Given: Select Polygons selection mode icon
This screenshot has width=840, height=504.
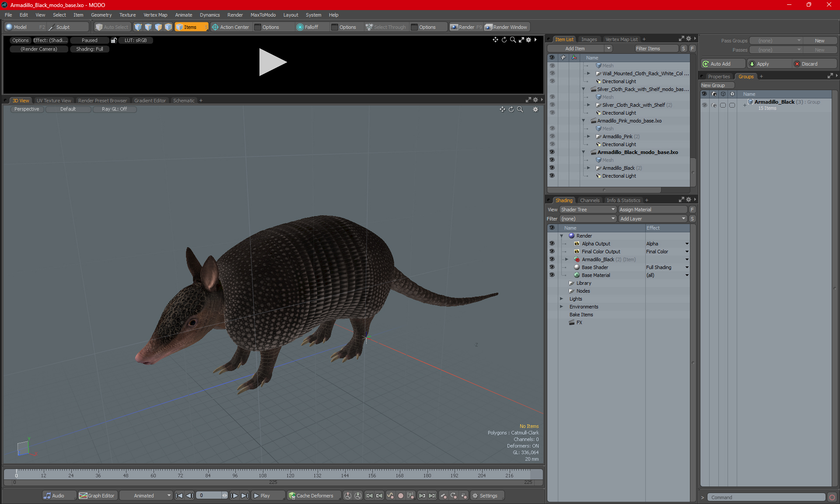Looking at the screenshot, I should [x=158, y=27].
